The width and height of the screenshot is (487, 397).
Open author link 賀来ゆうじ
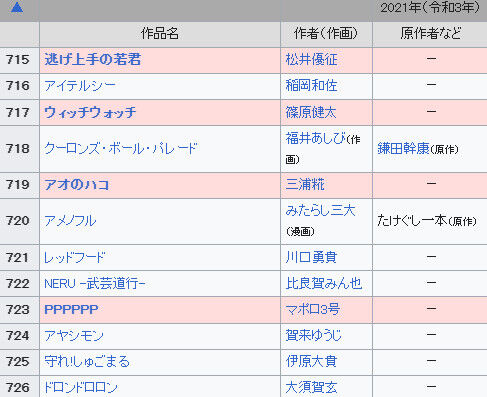pyautogui.click(x=314, y=336)
